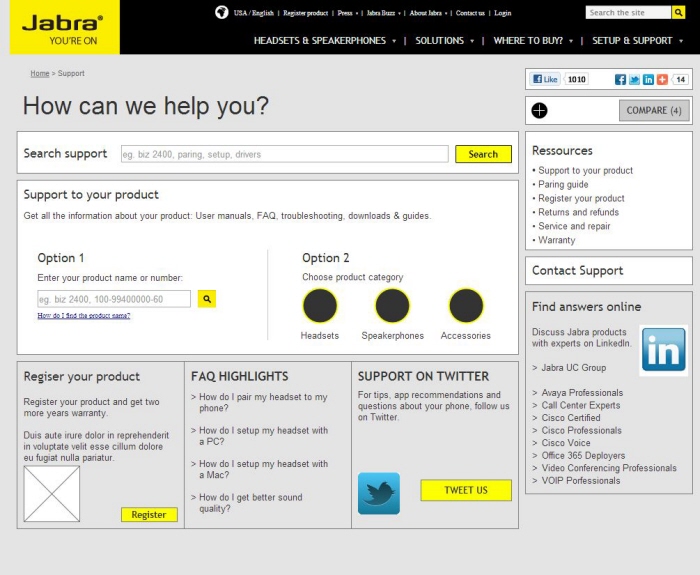Click the 1010 like count bubble
Viewport: 700px width, 575px height.
[576, 79]
